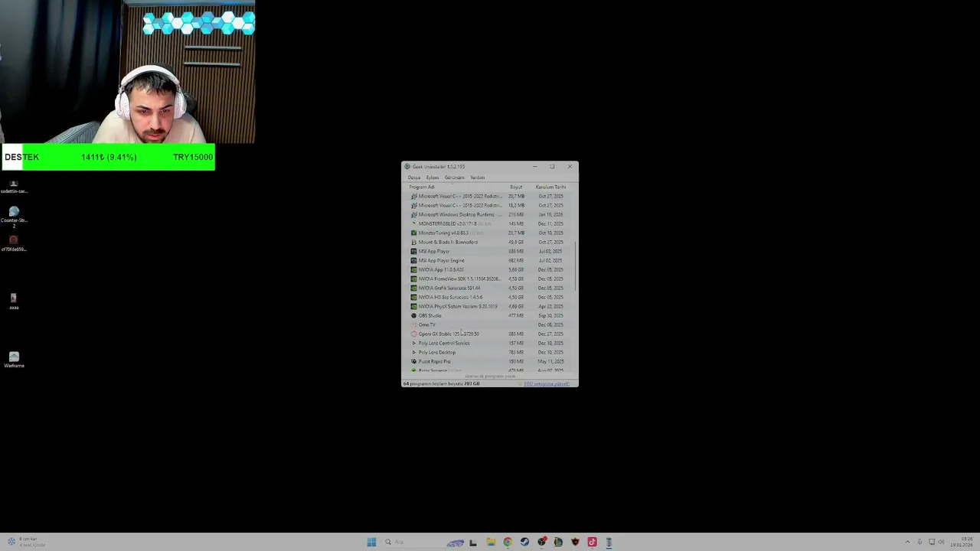Click the NVIDIA App 11.0.5 icon
The height and width of the screenshot is (551, 980).
point(414,269)
